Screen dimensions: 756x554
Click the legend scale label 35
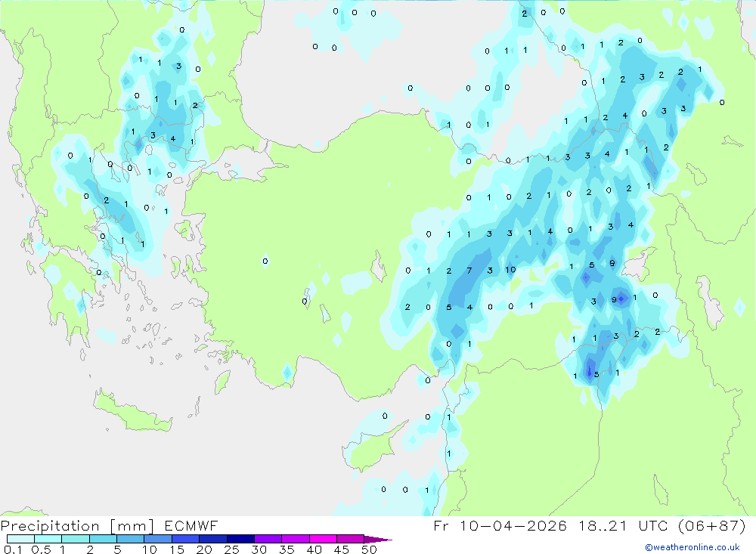[287, 549]
